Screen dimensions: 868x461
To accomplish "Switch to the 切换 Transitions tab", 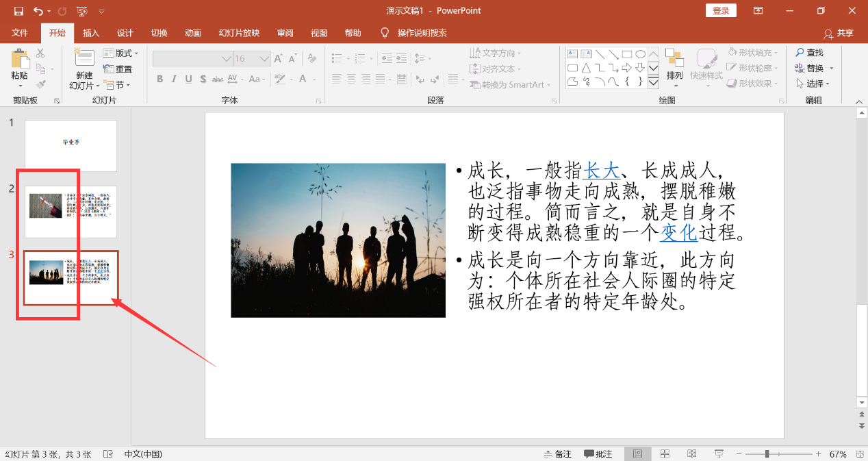I will pos(159,33).
